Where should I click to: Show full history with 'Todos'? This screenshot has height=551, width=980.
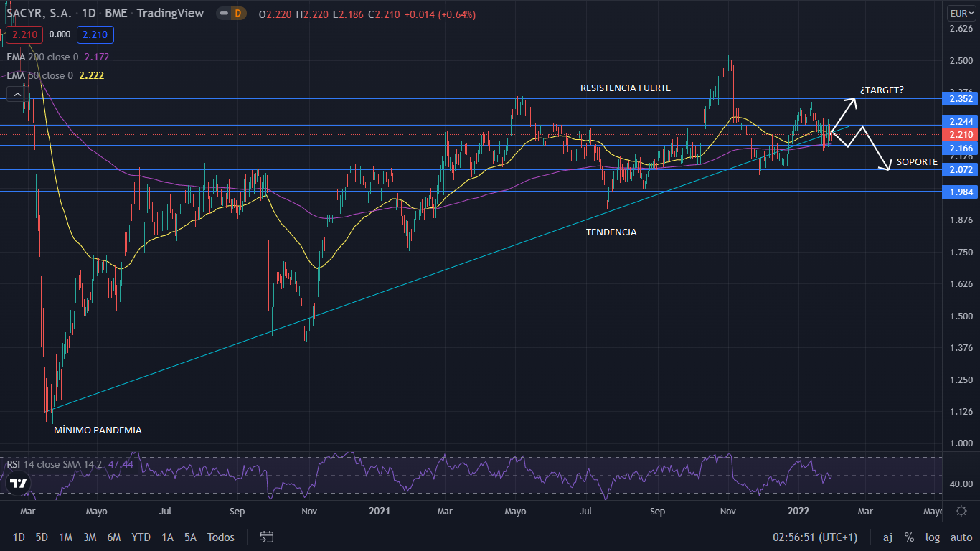click(x=220, y=537)
